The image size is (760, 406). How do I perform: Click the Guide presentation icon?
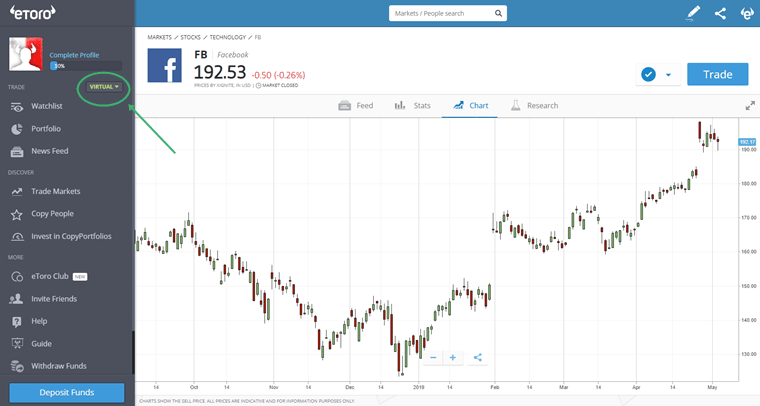coord(17,344)
